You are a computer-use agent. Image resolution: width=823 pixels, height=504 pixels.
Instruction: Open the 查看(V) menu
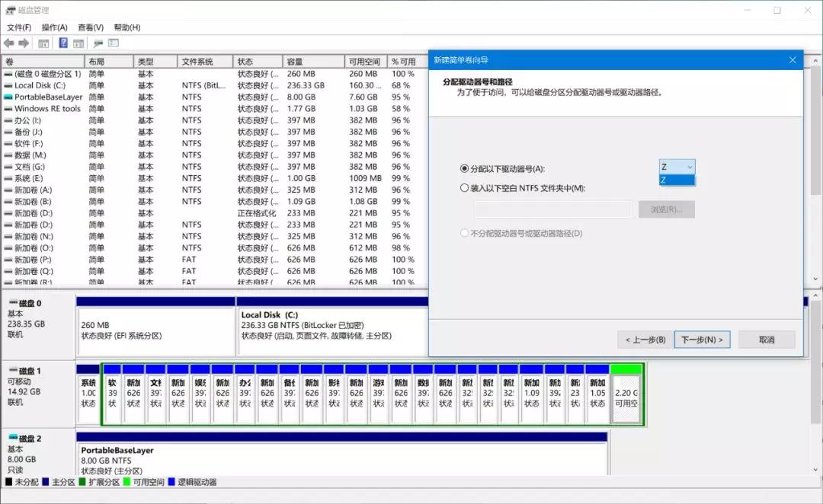(x=91, y=27)
